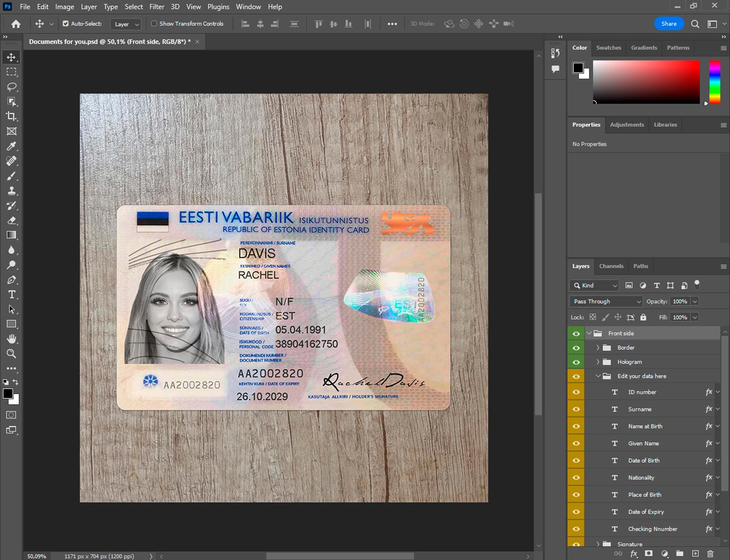Switch to the Channels tab

click(x=611, y=266)
